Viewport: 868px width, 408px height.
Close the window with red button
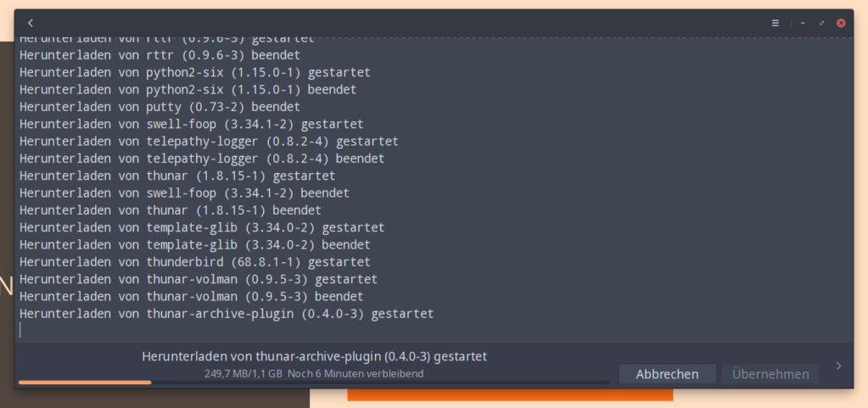841,23
